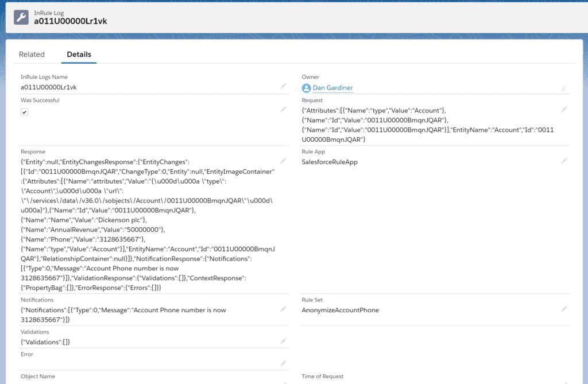Edit the Response field via pencil icon
This screenshot has width=588, height=384.
pyautogui.click(x=283, y=161)
